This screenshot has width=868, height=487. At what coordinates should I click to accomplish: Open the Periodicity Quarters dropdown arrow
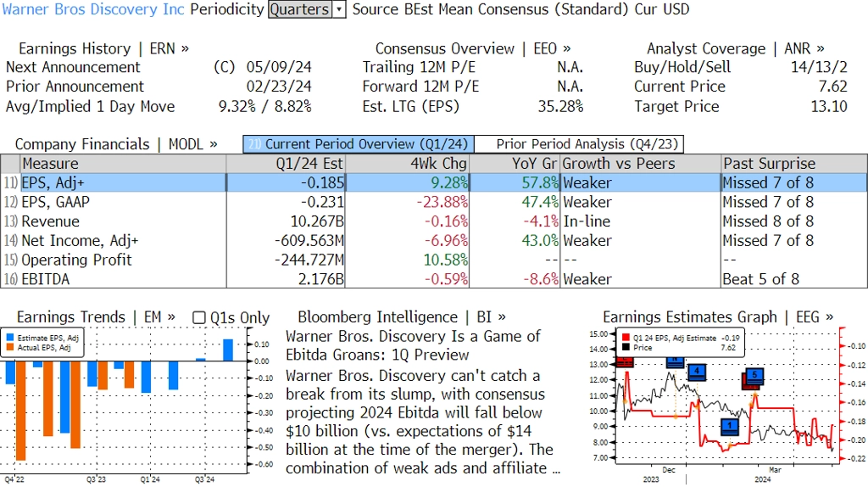(x=339, y=9)
